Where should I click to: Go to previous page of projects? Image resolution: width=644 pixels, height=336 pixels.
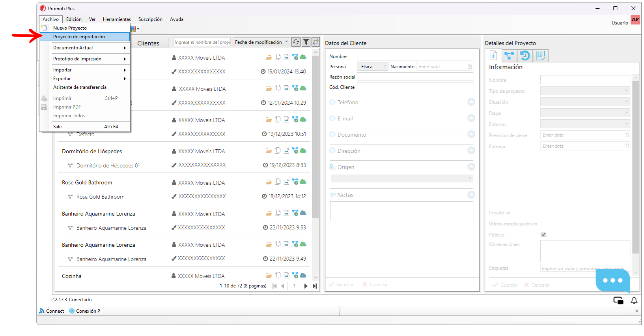[x=282, y=286]
